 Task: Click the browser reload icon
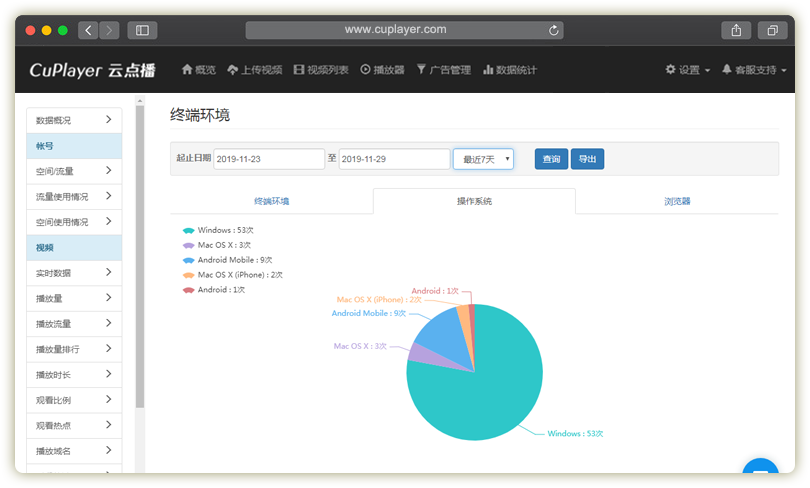click(x=555, y=30)
